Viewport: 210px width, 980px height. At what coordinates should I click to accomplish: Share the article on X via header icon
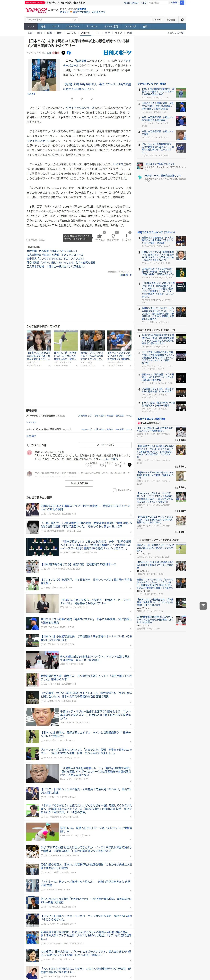pos(63,53)
